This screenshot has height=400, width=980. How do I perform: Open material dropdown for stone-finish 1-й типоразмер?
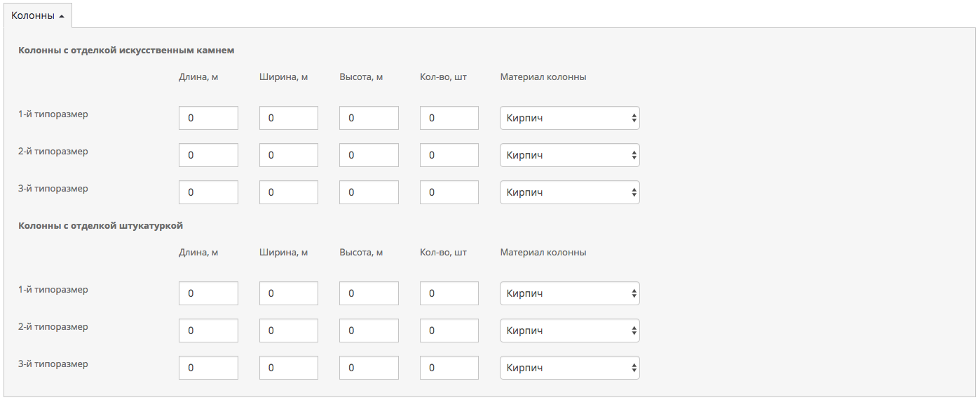[569, 118]
